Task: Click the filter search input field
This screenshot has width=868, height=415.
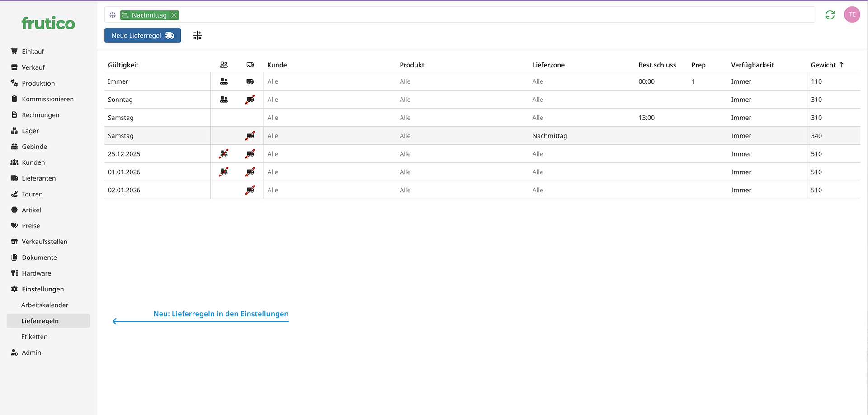Action: [x=452, y=15]
